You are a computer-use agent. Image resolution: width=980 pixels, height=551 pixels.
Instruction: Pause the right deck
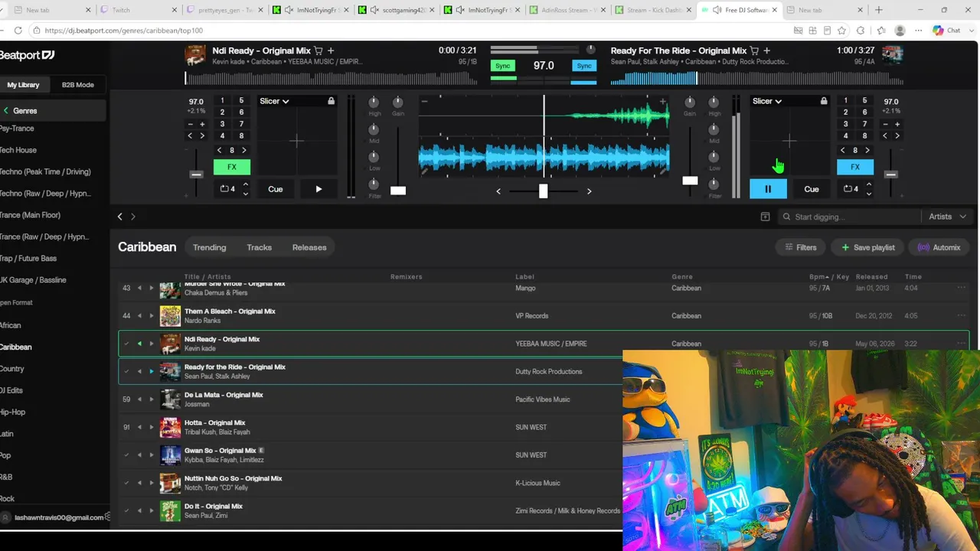tap(768, 189)
